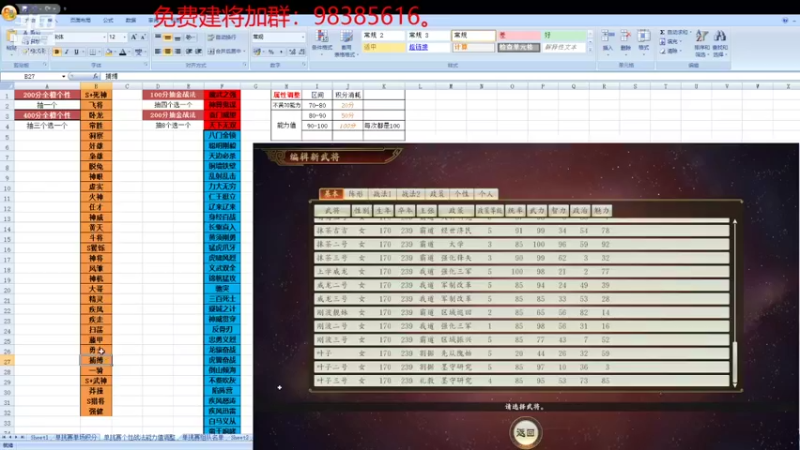Open the Clear dropdown in editing group
The image size is (800, 450).
pyautogui.click(x=670, y=51)
